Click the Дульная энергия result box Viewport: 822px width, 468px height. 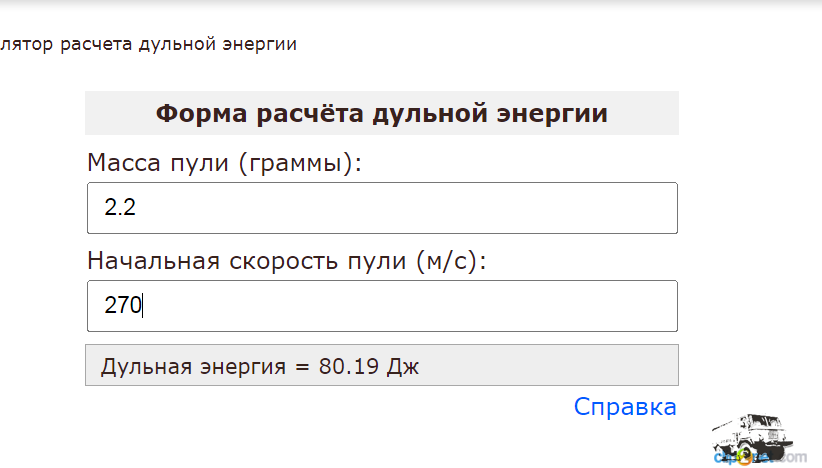coord(382,365)
